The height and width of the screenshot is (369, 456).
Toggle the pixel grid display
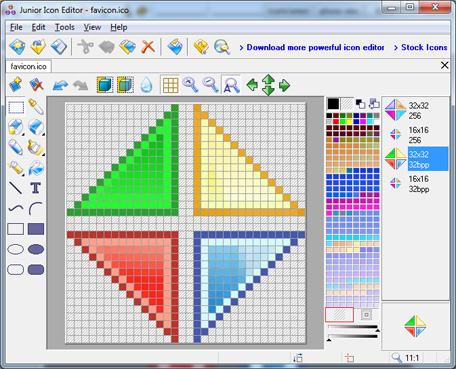(170, 85)
